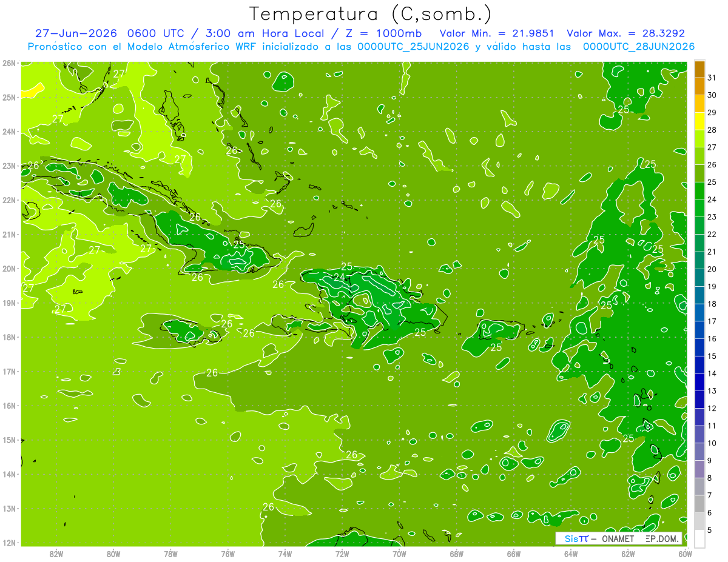Click the latitude axis label '12N'
The height and width of the screenshot is (562, 728).
9,543
